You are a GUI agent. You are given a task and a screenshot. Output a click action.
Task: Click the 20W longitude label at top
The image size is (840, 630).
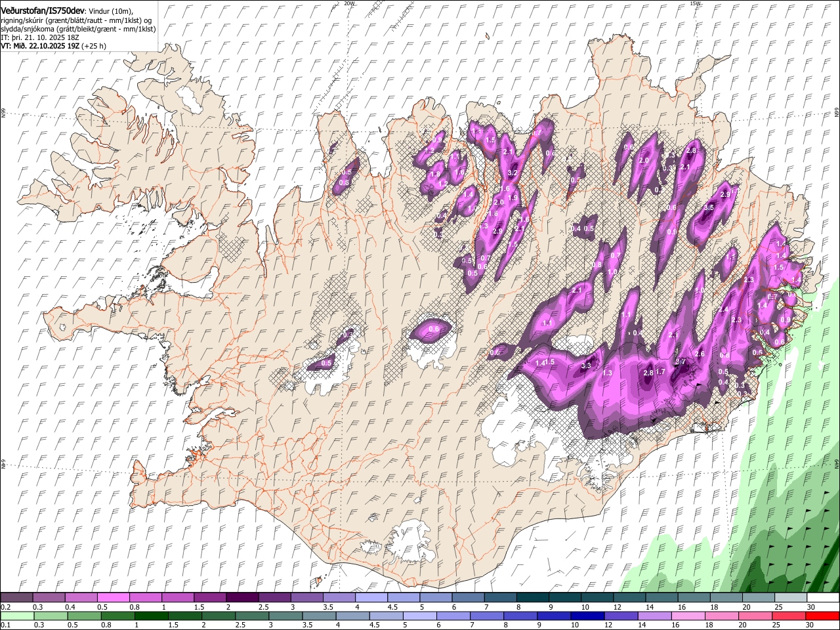(x=349, y=3)
